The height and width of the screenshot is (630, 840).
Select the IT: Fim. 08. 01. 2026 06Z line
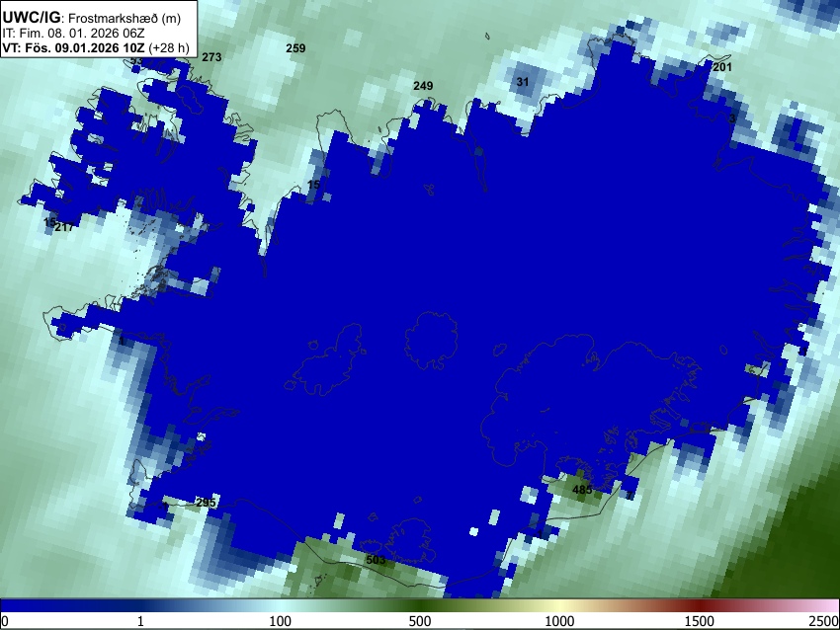click(73, 34)
